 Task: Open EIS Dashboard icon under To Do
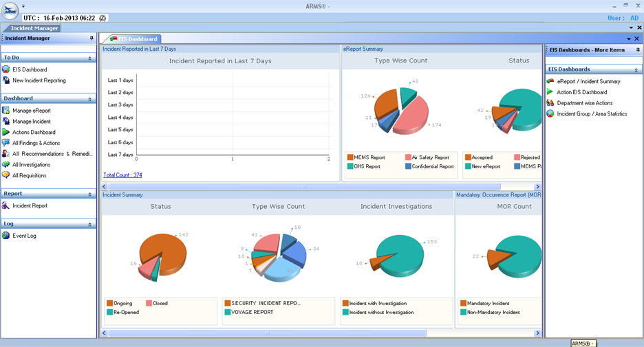tap(6, 69)
